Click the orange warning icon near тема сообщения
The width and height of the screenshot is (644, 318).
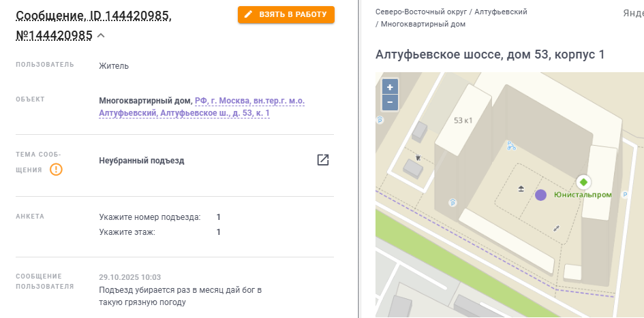[x=56, y=170]
